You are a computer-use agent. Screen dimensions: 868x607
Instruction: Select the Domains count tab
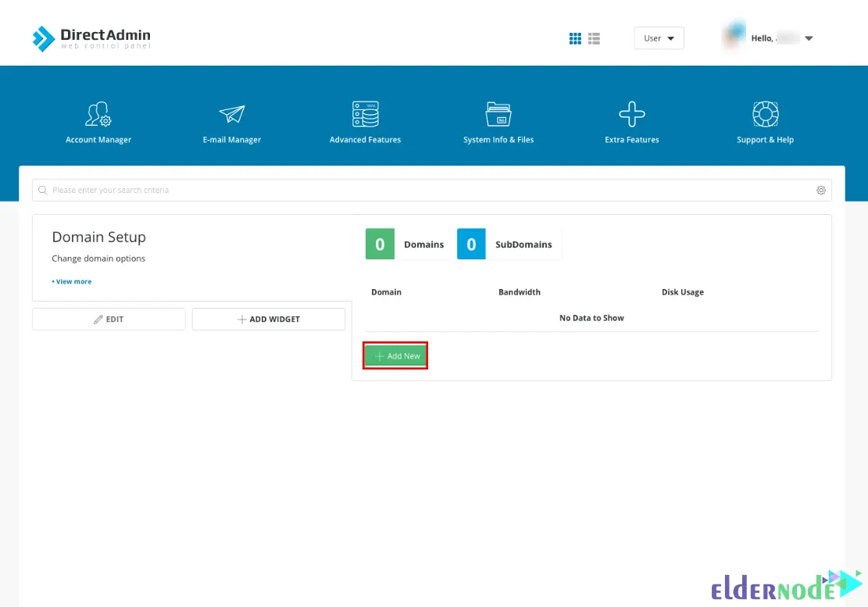pyautogui.click(x=408, y=245)
